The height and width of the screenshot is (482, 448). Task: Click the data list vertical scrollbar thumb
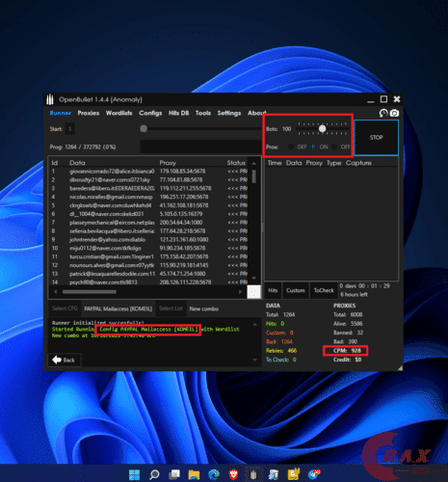pos(254,176)
